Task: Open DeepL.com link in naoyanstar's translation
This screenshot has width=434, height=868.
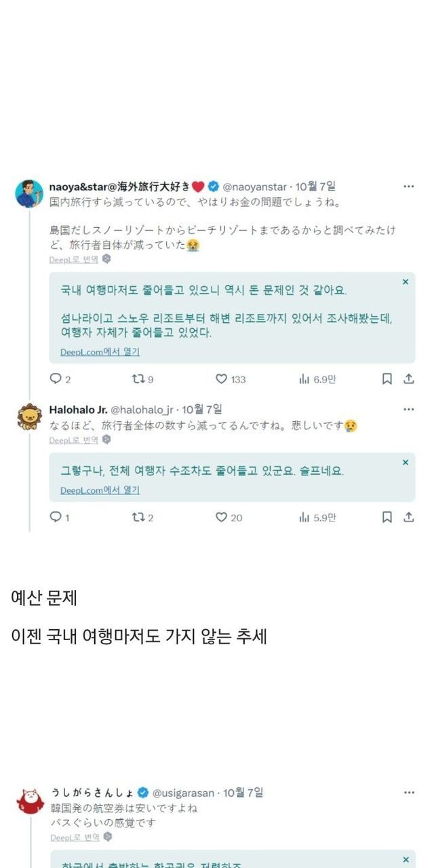Action: point(100,352)
